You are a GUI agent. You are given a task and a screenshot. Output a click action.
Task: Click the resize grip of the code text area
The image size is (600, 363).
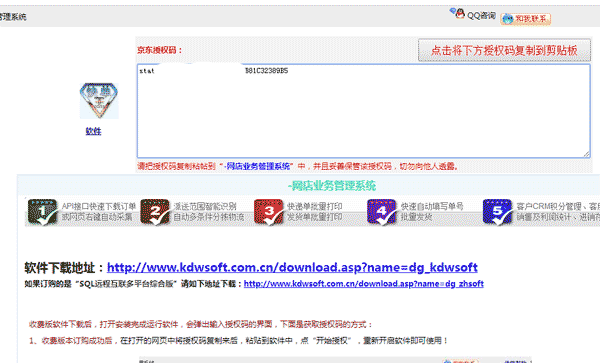coord(587,154)
